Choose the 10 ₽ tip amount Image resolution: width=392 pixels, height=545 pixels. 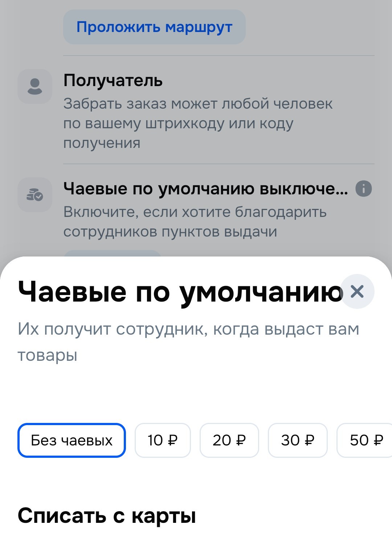pyautogui.click(x=163, y=440)
